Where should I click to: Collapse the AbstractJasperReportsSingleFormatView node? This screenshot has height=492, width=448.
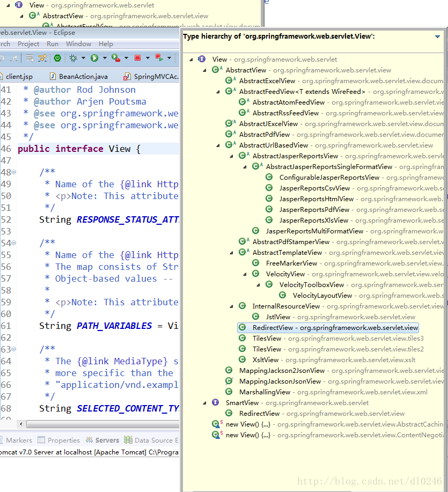[x=245, y=167]
